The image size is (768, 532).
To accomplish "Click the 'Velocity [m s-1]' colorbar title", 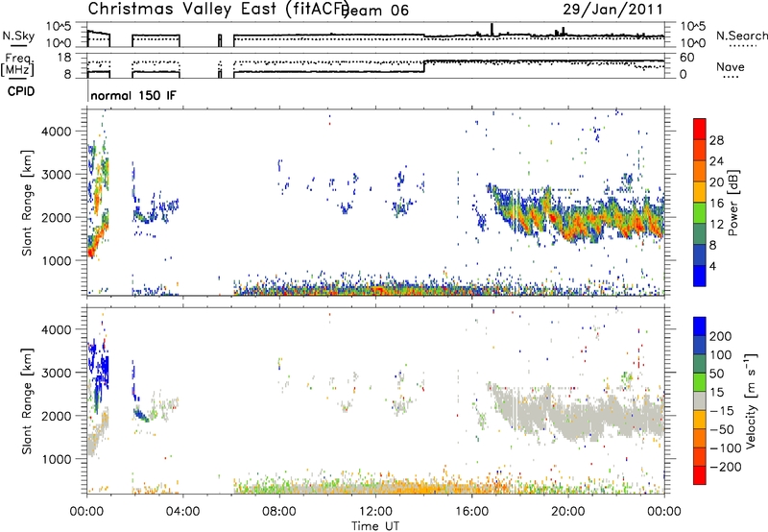I will click(751, 400).
